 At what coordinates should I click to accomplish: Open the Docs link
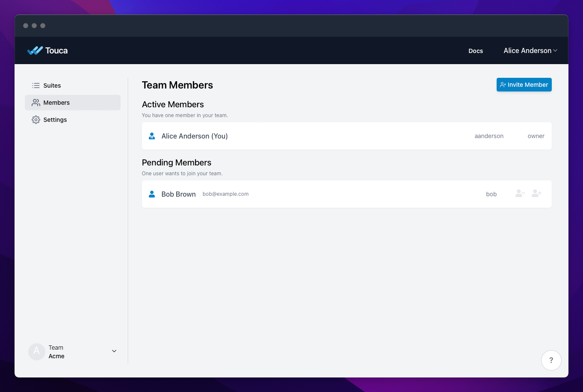[476, 51]
